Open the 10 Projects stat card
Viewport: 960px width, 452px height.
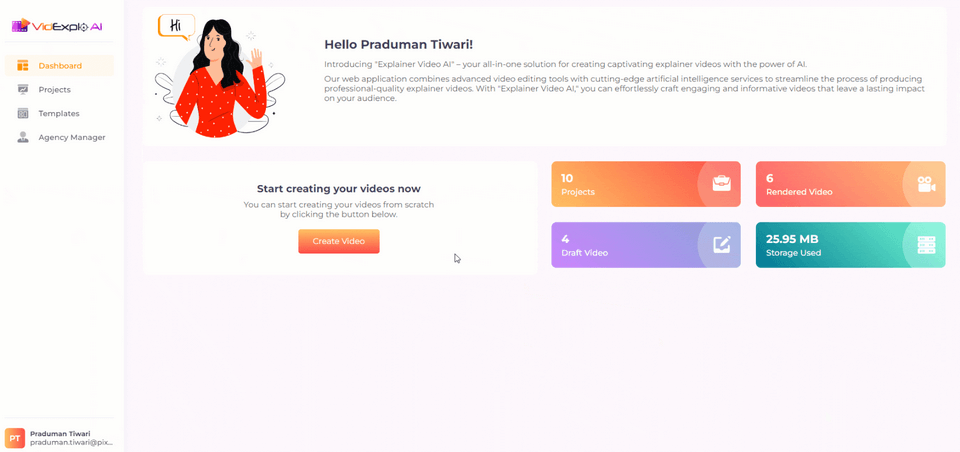pyautogui.click(x=646, y=184)
